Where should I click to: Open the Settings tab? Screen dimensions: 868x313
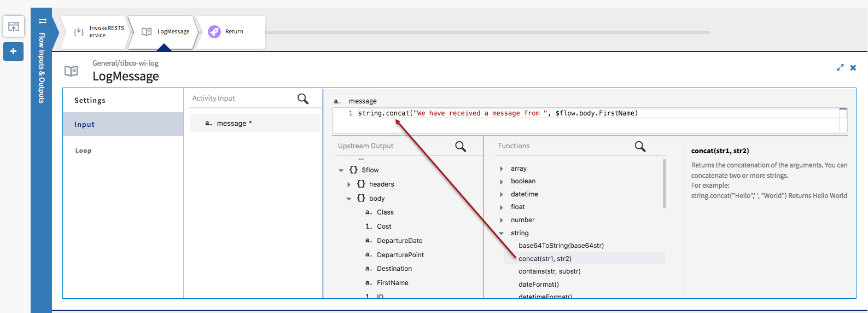tap(90, 101)
